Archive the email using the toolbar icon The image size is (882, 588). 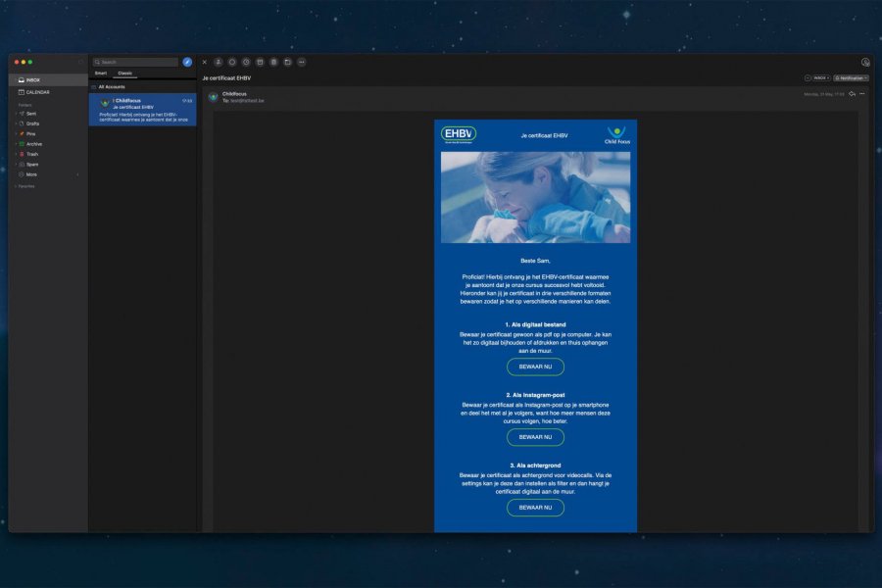260,62
